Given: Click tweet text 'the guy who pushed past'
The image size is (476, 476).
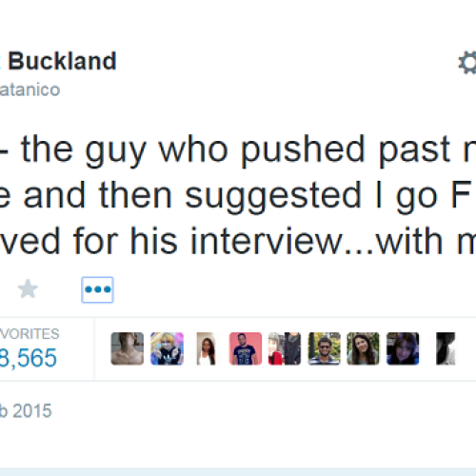Looking at the screenshot, I should pyautogui.click(x=236, y=150).
